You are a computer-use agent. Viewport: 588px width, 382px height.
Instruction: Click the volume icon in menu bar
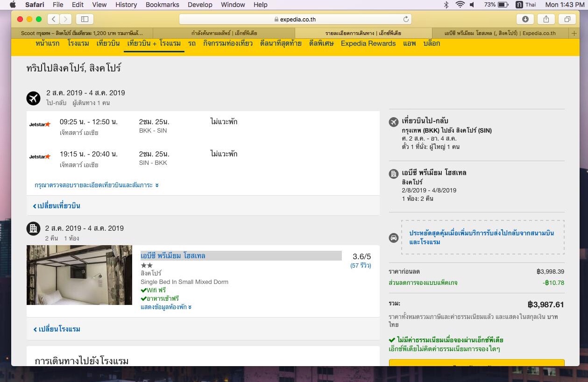pos(472,5)
